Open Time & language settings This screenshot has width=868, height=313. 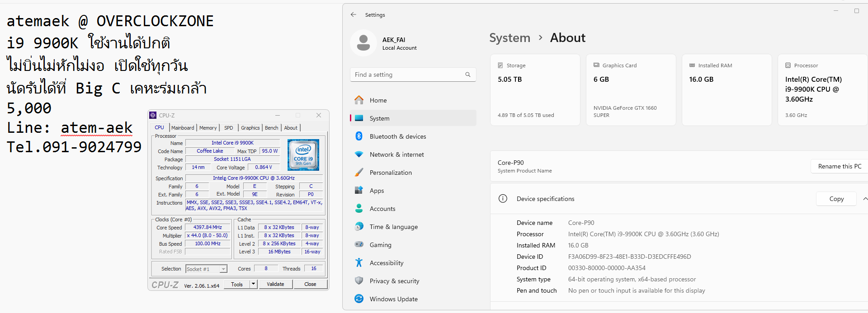point(413,227)
